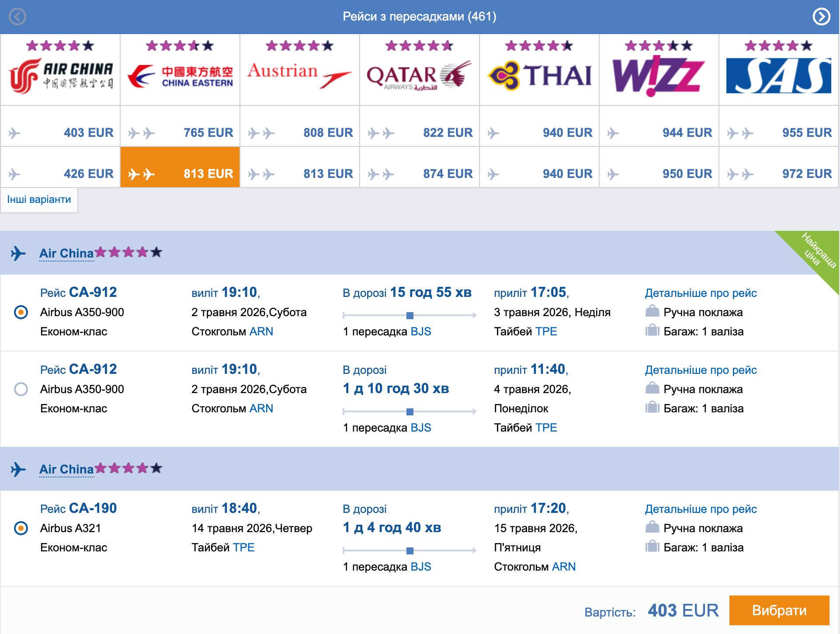840x634 pixels.
Task: Open details for first CA-912 flight
Action: point(701,293)
